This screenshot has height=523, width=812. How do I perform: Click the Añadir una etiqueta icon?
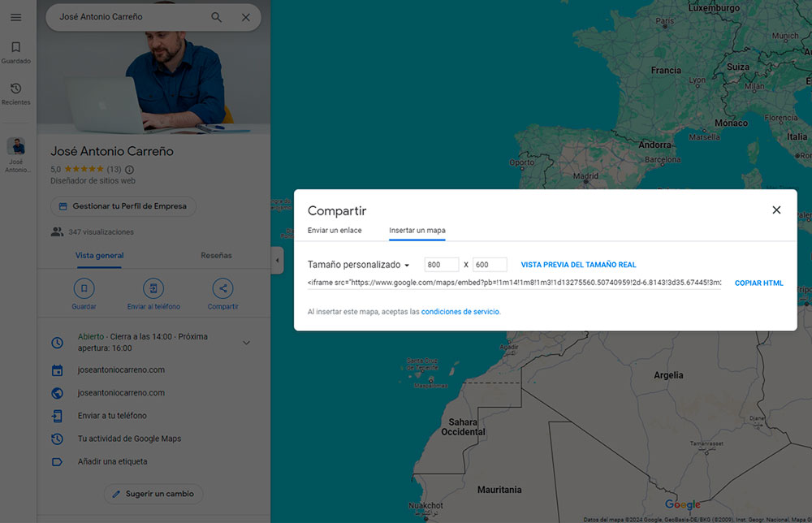(x=57, y=461)
